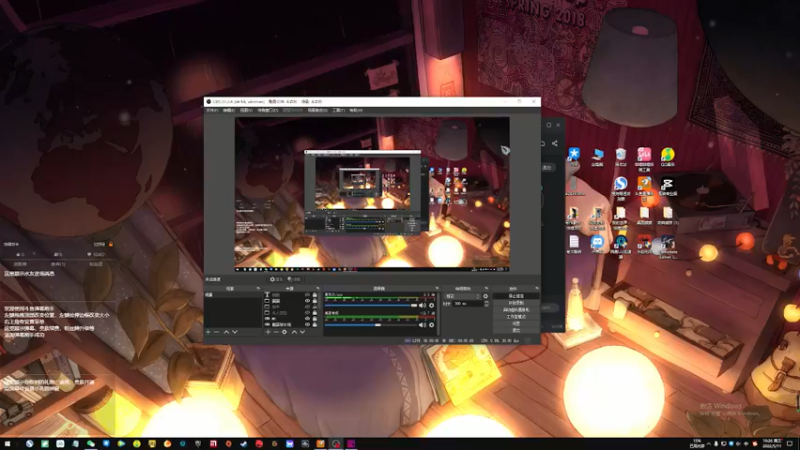This screenshot has width=800, height=450.
Task: Move source down with sources down arrow
Action: tap(303, 332)
